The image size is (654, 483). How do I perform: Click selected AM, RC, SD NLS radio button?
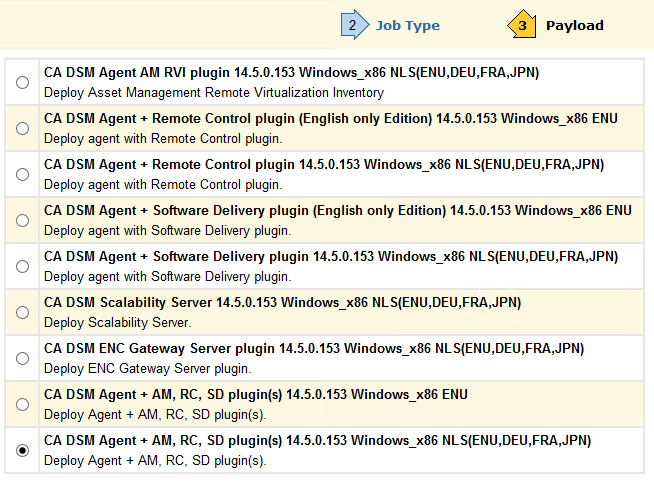tap(23, 451)
